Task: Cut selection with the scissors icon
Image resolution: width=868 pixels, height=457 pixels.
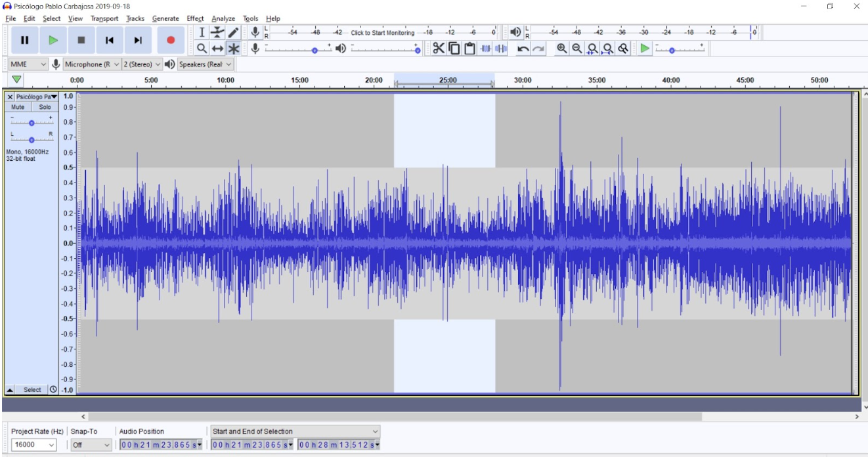Action: pos(438,48)
